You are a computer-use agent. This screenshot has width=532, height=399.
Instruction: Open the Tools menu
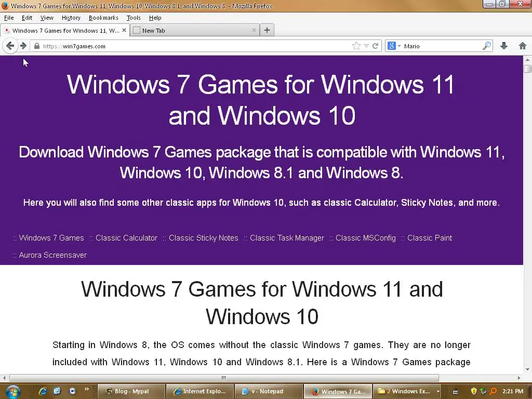[x=134, y=18]
